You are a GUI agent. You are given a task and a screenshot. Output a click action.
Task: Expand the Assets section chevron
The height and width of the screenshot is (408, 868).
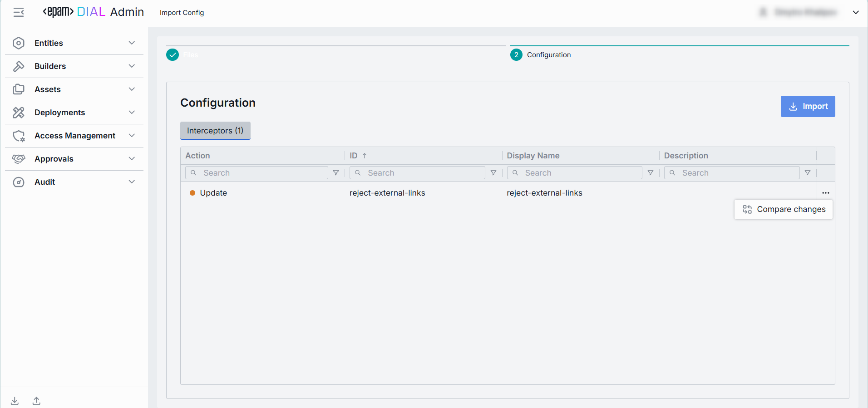point(132,89)
